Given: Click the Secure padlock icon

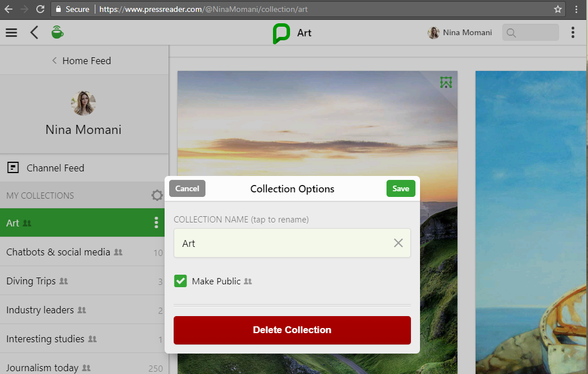Looking at the screenshot, I should click(58, 9).
